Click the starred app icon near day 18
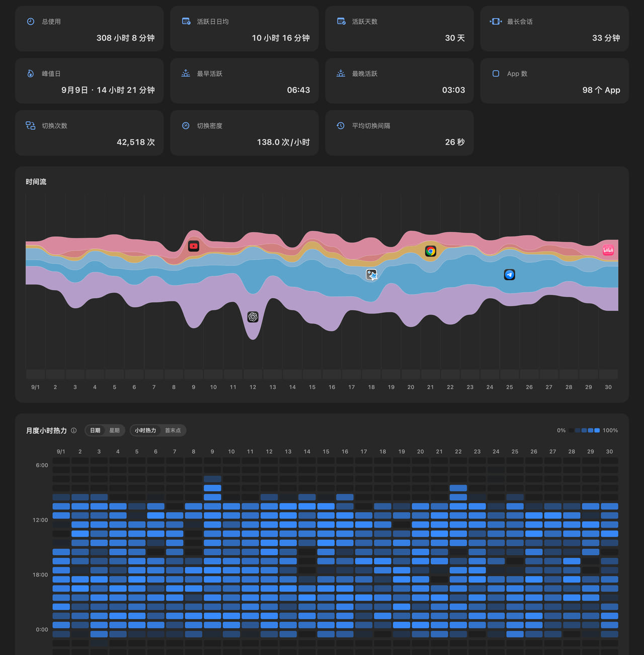The width and height of the screenshot is (644, 655). [x=371, y=274]
